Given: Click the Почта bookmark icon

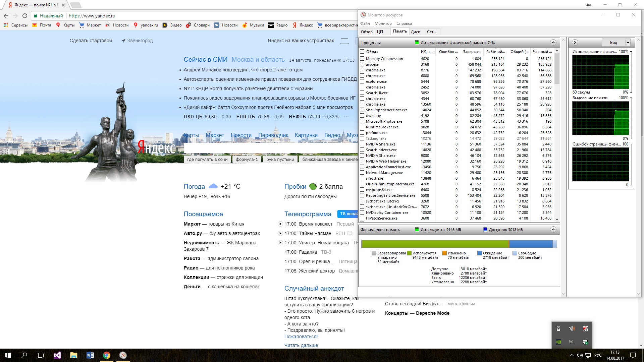Looking at the screenshot, I should coord(35,25).
